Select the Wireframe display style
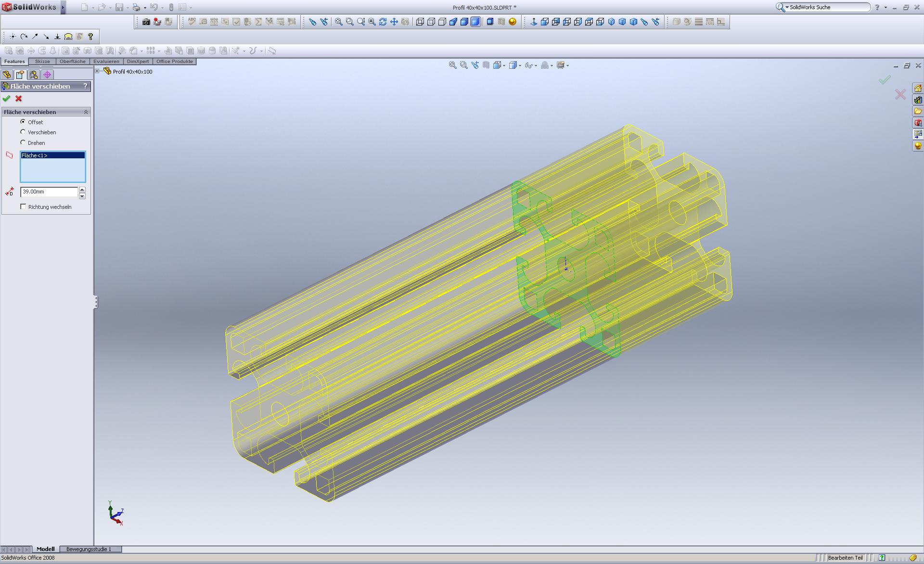924x564 pixels. pos(420,22)
